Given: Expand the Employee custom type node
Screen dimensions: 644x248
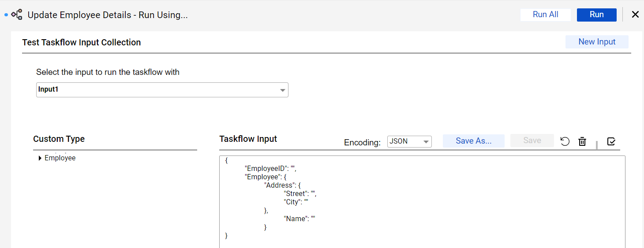Looking at the screenshot, I should tap(40, 158).
